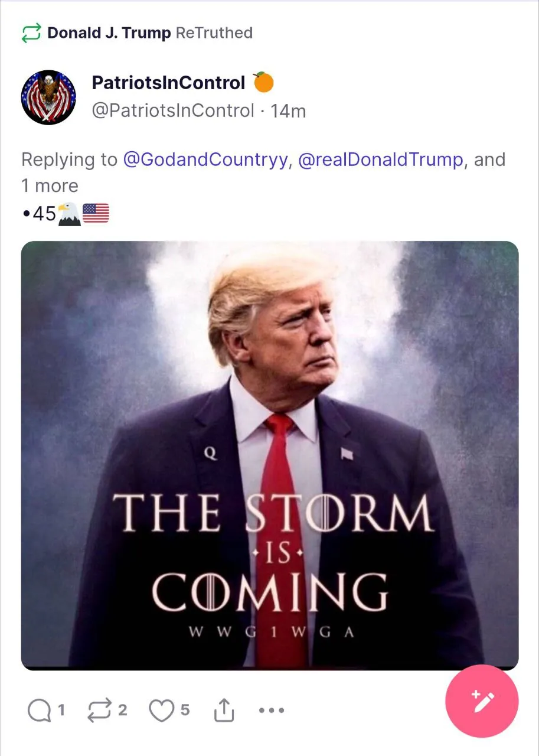Open the @realDonaldTrump mention link
The height and width of the screenshot is (756, 539).
pos(381,160)
